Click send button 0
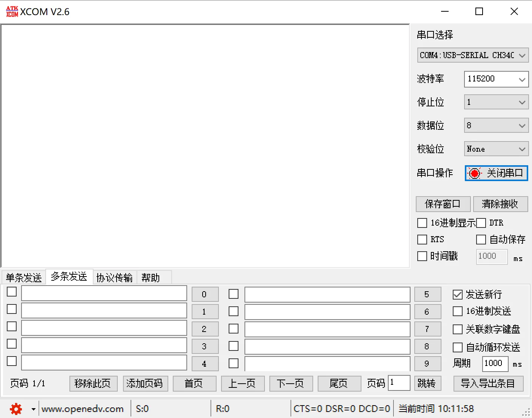 pyautogui.click(x=205, y=294)
